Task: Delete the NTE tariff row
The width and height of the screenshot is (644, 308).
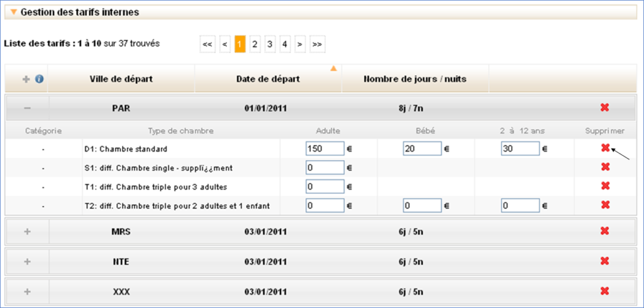Action: click(604, 261)
